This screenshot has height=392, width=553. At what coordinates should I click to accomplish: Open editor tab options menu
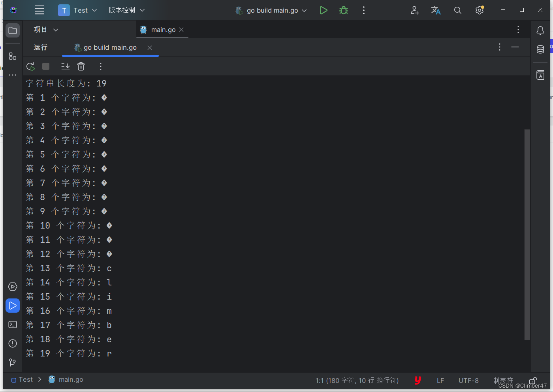(518, 30)
